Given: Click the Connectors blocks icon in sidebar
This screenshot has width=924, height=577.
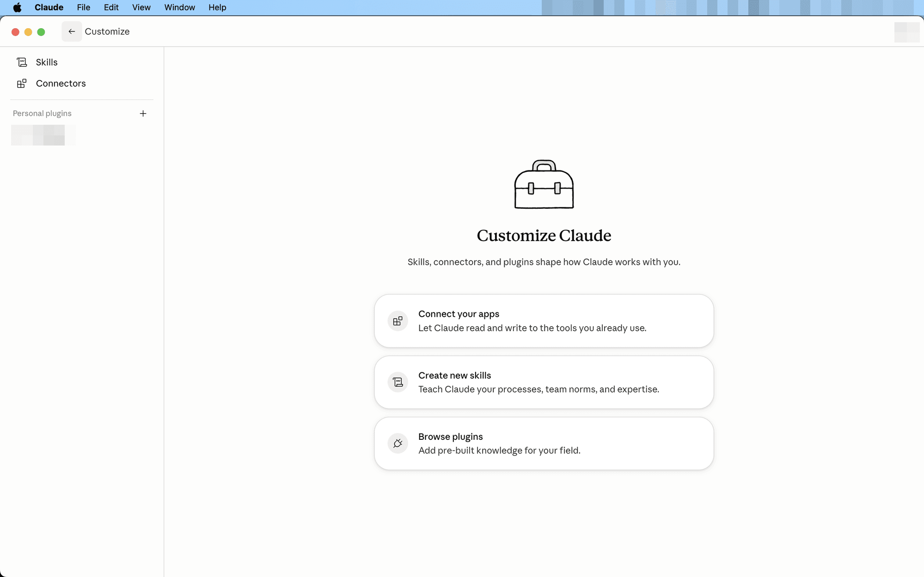Looking at the screenshot, I should [x=22, y=83].
